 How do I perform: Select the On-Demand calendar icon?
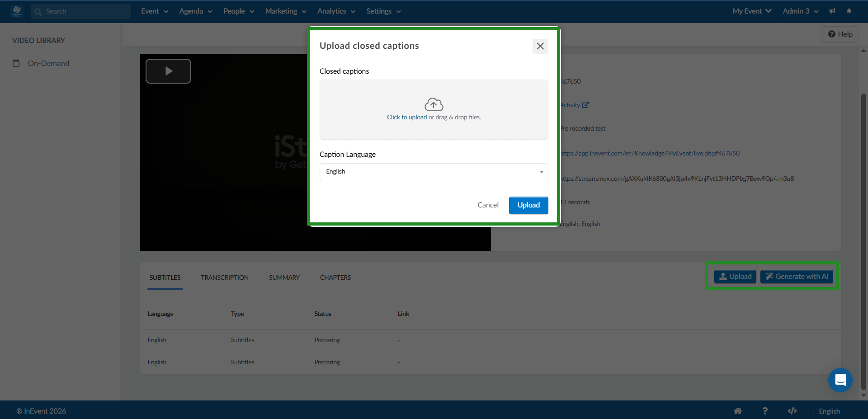click(16, 63)
